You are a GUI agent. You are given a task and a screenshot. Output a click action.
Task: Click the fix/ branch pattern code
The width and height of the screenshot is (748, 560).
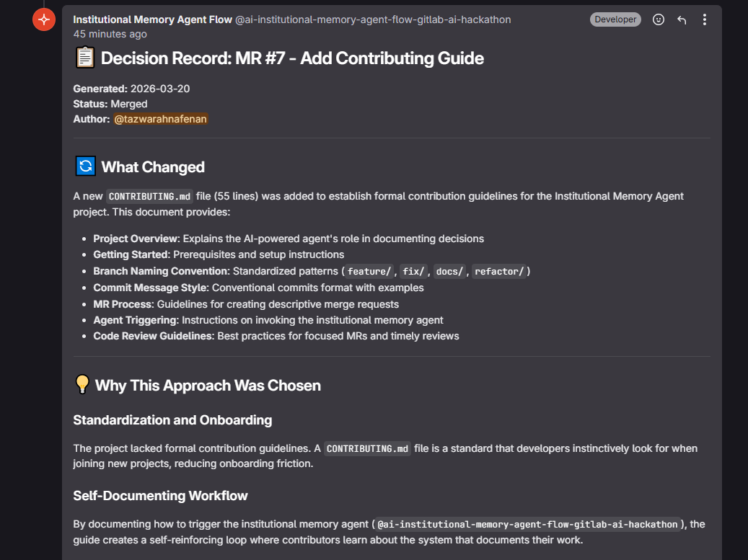(414, 272)
